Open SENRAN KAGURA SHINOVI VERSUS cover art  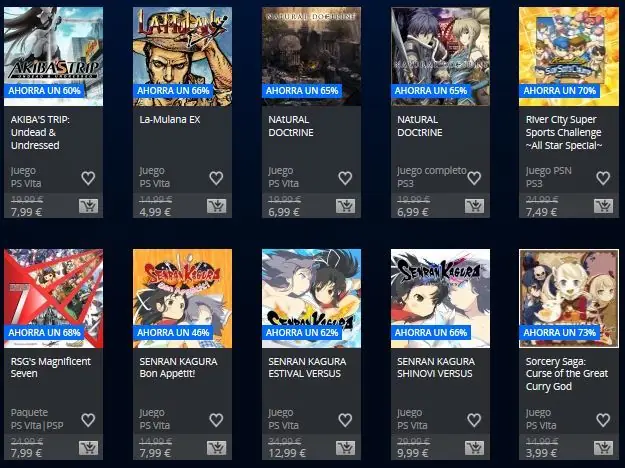point(440,298)
